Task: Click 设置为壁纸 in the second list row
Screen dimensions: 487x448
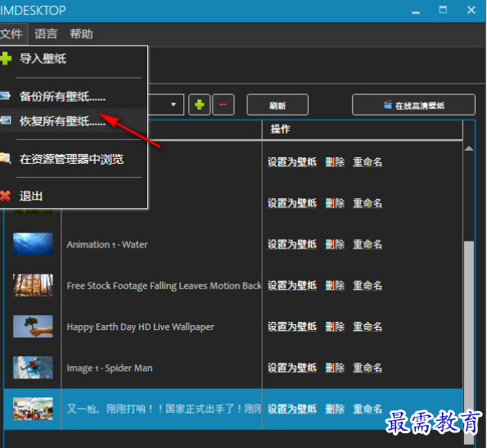Action: coord(292,203)
